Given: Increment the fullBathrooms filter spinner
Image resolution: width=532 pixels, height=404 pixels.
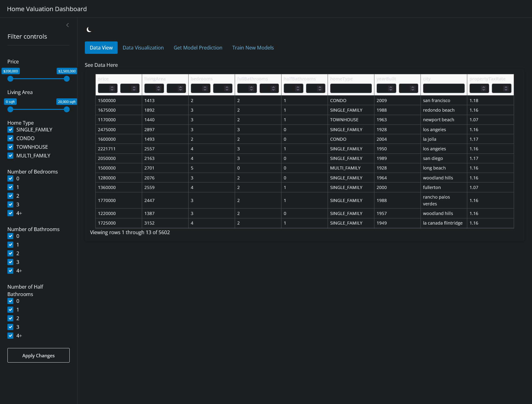Looking at the screenshot, I should [x=251, y=87].
